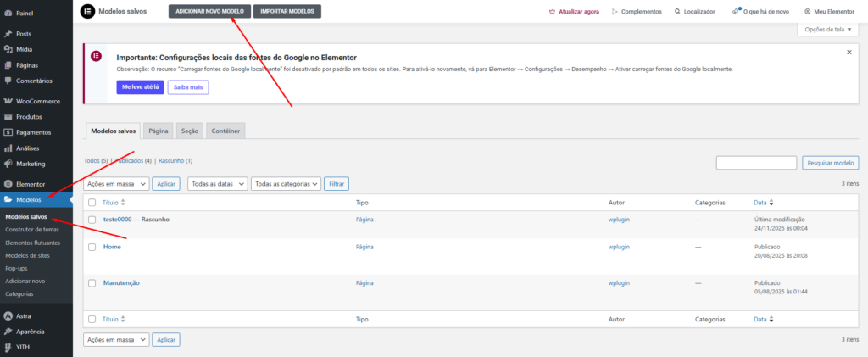Screen dimensions: 868x357
Task: Click the Elementor logo beside Modelos salvos
Action: [x=87, y=11]
